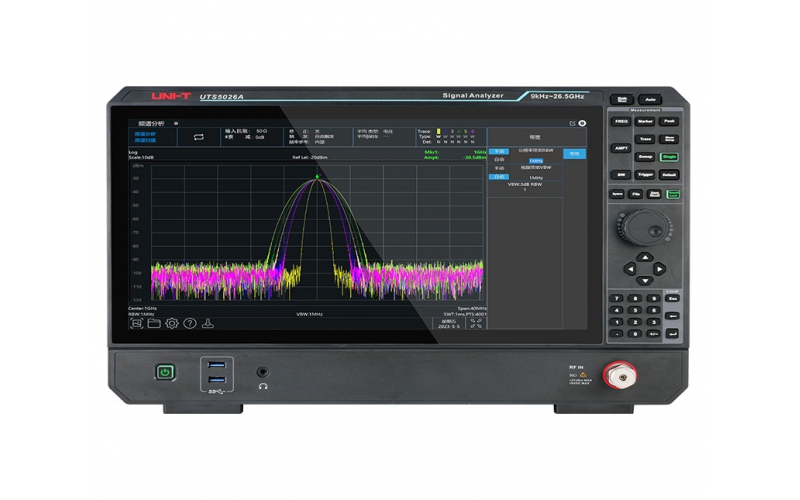Select auto mode for RBW

point(499,160)
